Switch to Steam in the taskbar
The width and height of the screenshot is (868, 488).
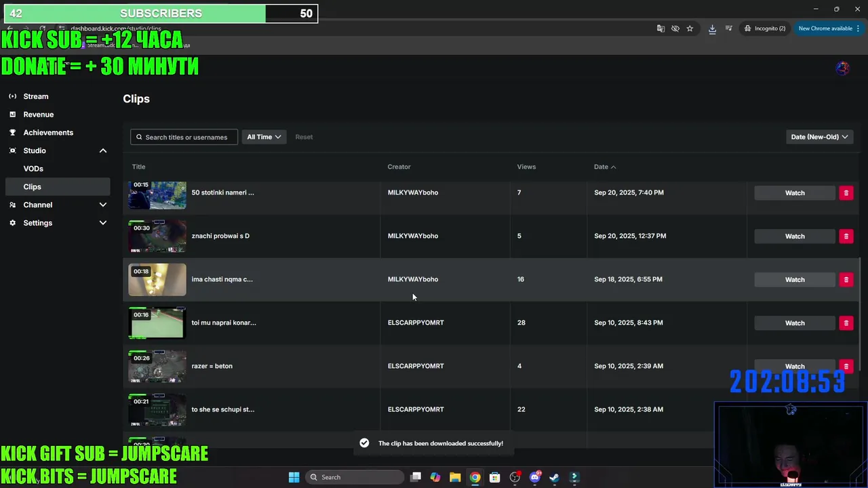554,477
